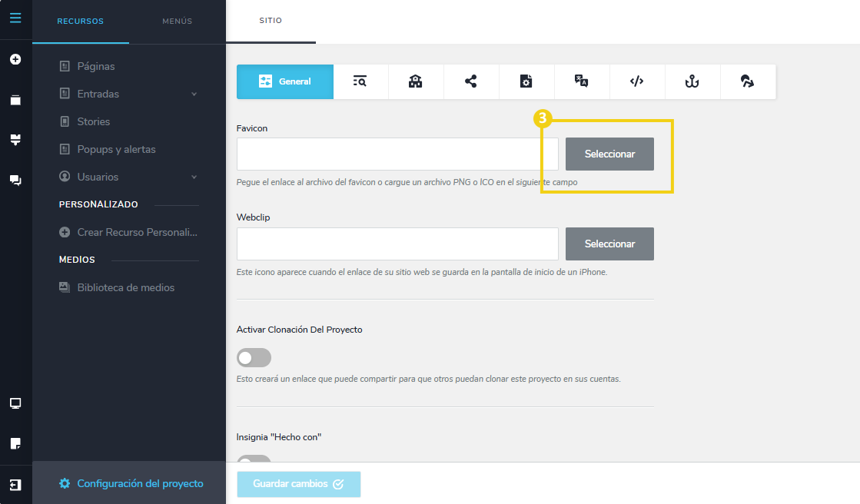This screenshot has width=860, height=504.
Task: Click the hamburger menu icon
Action: point(15,18)
